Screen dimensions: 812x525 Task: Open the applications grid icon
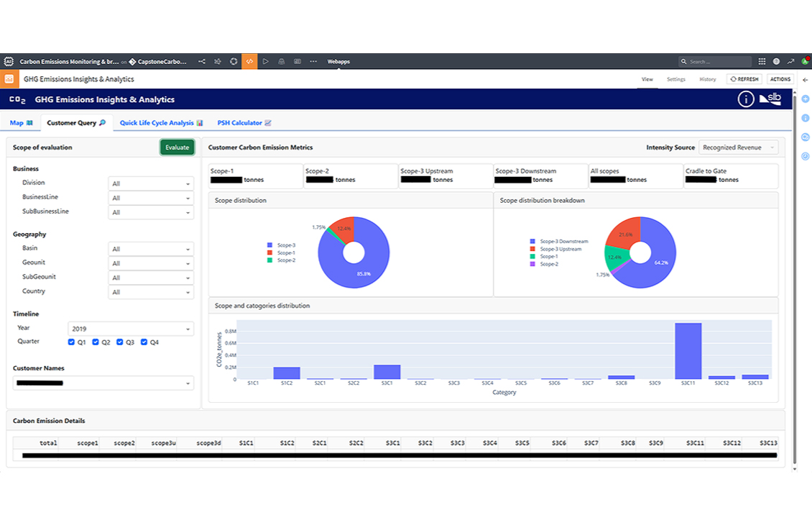point(762,62)
